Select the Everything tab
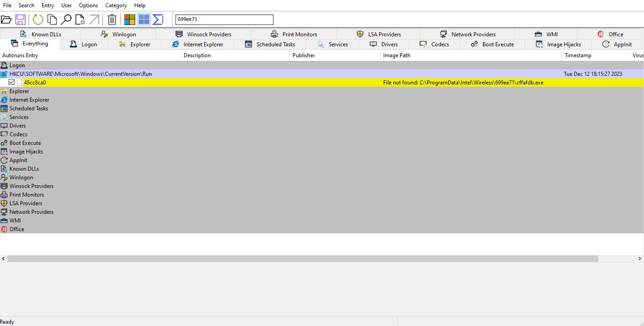Screen dimensions: 644x326 point(30,44)
